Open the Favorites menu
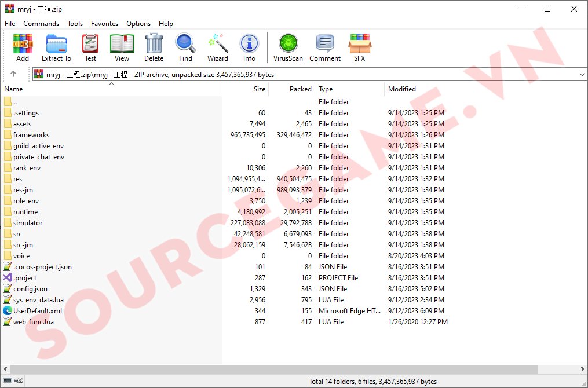The width and height of the screenshot is (588, 388). [x=104, y=24]
